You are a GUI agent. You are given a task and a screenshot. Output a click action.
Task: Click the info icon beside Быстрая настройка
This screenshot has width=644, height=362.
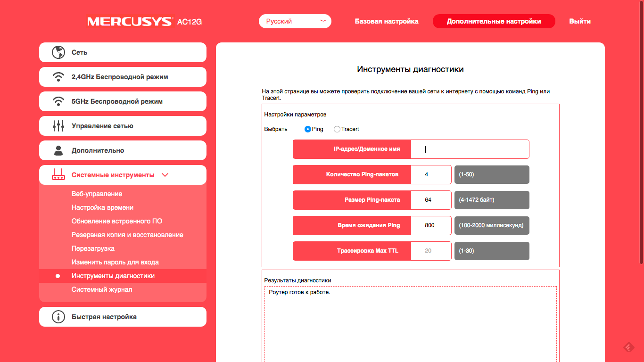point(58,317)
